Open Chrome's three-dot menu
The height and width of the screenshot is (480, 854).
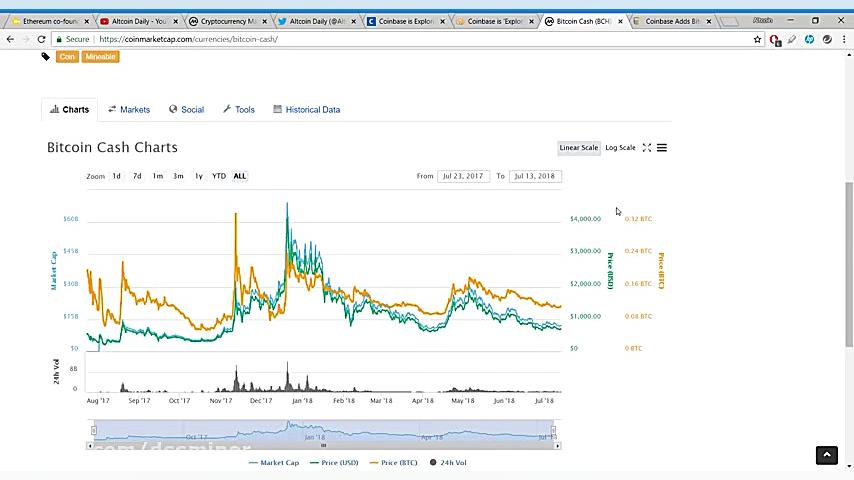click(x=844, y=39)
